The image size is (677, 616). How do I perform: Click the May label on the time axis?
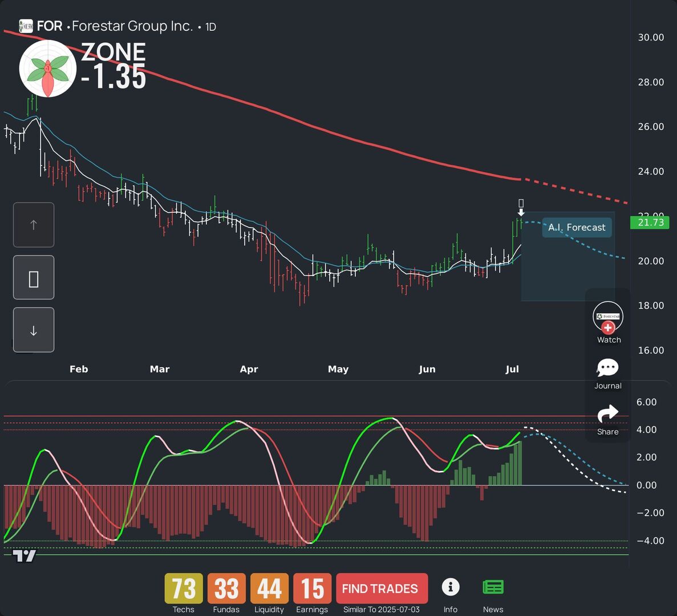[x=338, y=369]
